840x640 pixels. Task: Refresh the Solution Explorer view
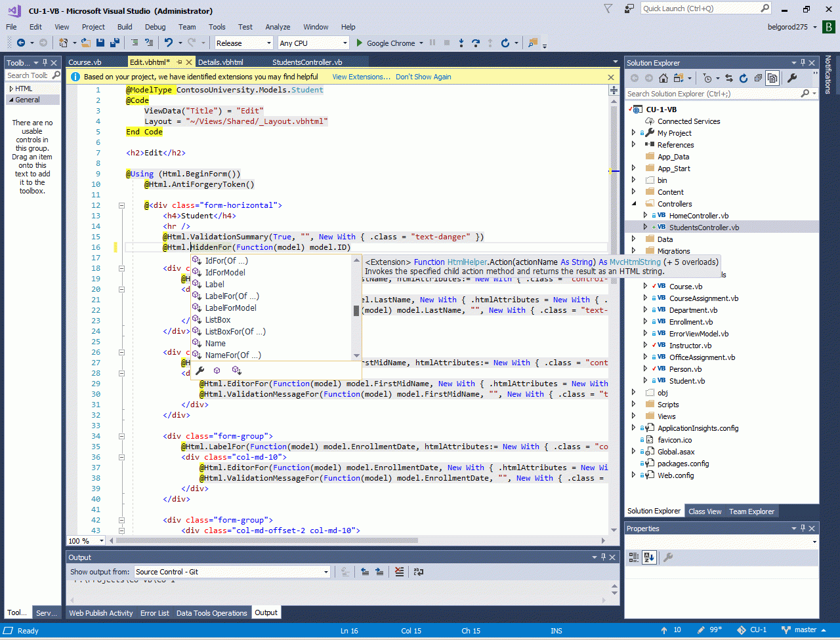click(x=744, y=78)
